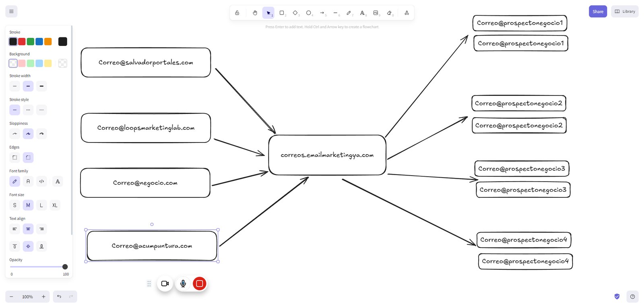Open the Library panel

point(625,11)
